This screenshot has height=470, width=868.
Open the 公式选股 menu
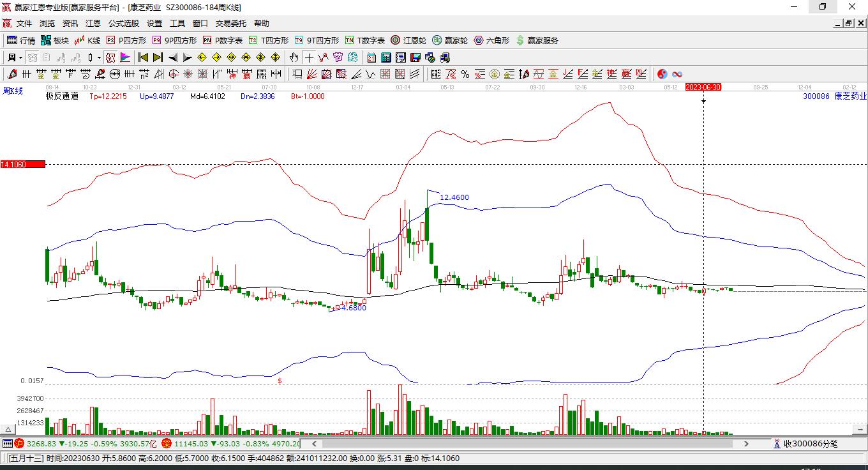[x=123, y=24]
